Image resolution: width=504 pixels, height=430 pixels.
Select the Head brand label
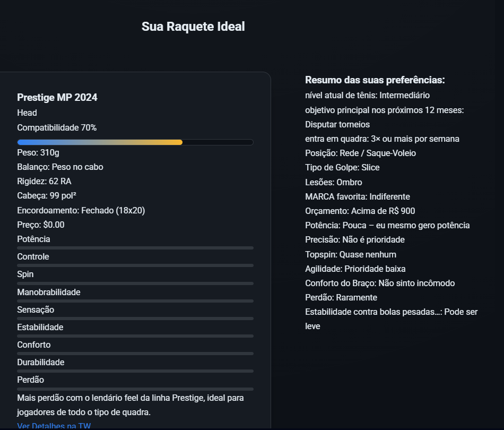pos(27,113)
